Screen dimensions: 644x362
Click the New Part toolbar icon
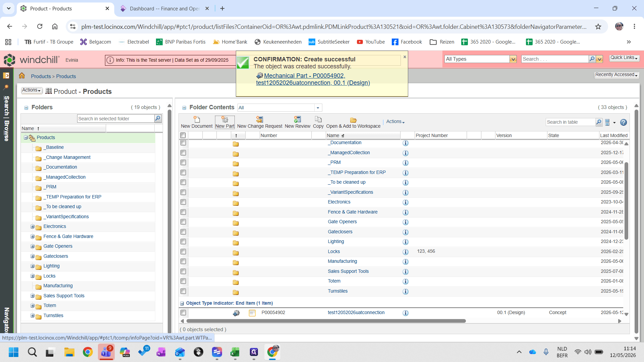tap(225, 119)
